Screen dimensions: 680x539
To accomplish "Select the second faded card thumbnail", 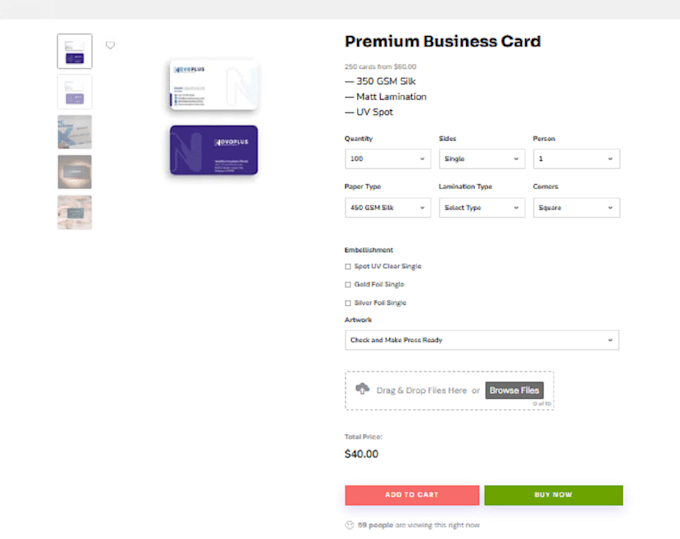I will [75, 91].
